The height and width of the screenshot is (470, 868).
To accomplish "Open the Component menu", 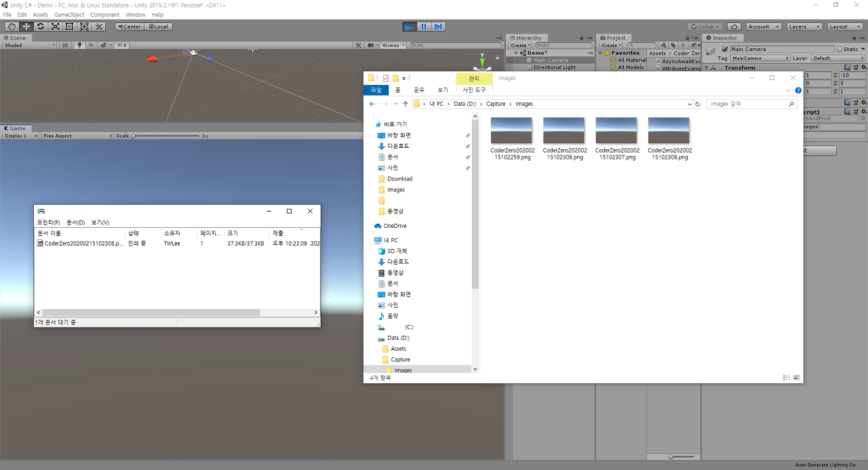I will click(x=104, y=15).
